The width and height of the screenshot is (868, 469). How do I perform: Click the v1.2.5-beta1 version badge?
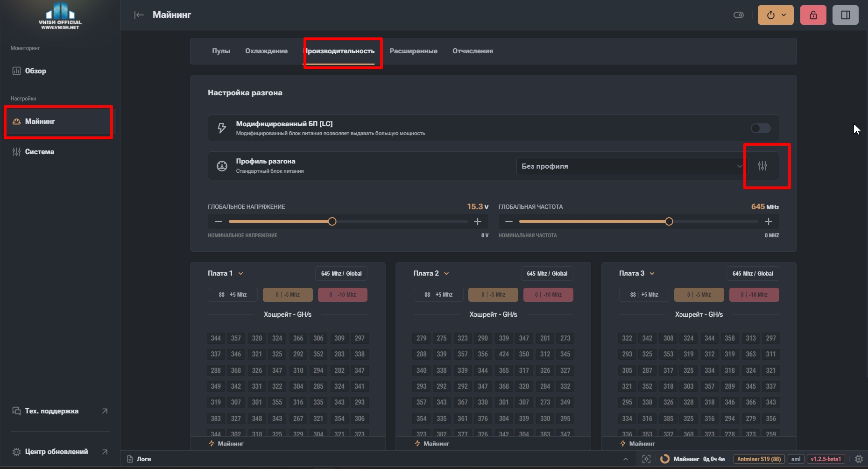(826, 459)
